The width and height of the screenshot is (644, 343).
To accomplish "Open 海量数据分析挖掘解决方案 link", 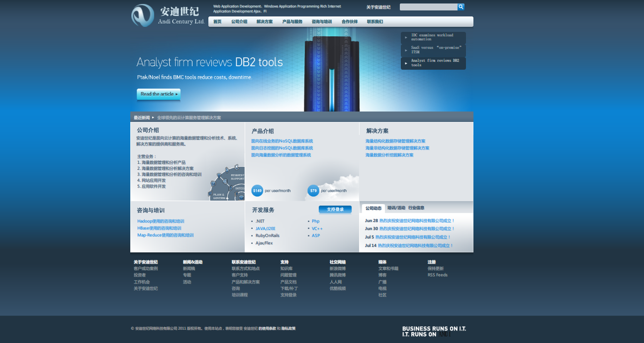I will pyautogui.click(x=389, y=155).
